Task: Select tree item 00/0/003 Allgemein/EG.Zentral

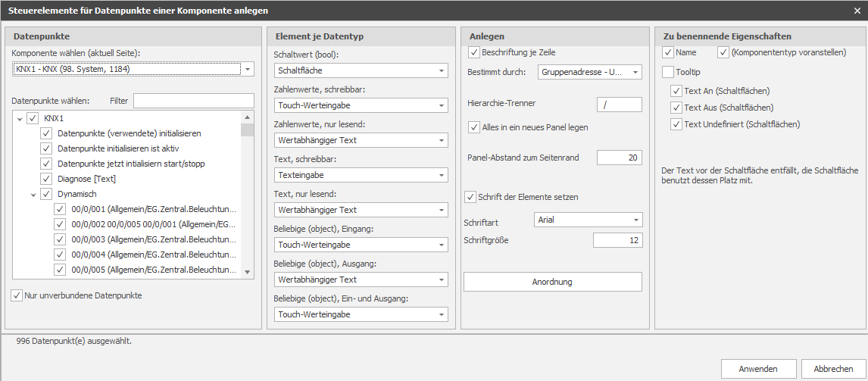Action: point(154,240)
